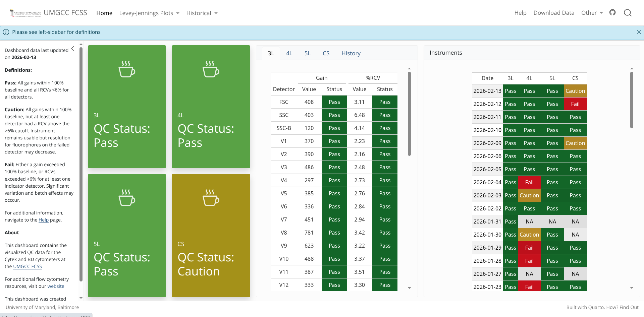Click the red Fail cell for 2026-02-12
The image size is (644, 317).
tap(575, 104)
